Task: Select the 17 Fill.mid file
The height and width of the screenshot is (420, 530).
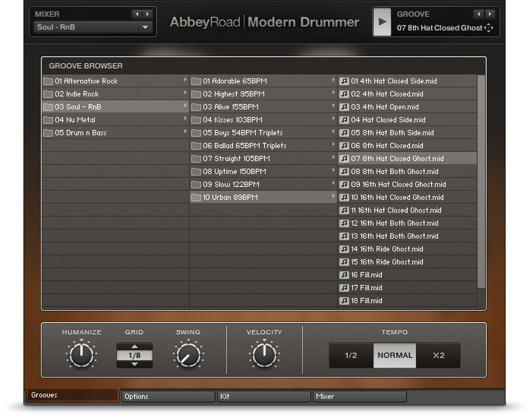Action: (x=407, y=288)
